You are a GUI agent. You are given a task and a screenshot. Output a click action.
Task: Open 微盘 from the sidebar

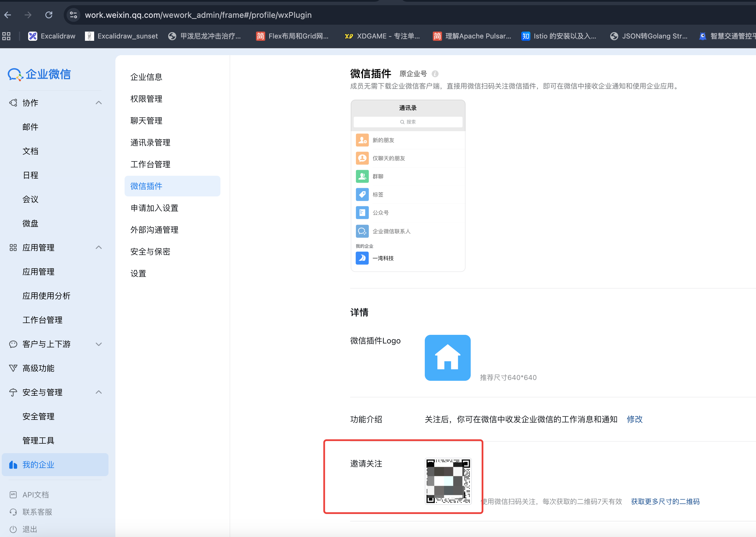[x=30, y=223]
